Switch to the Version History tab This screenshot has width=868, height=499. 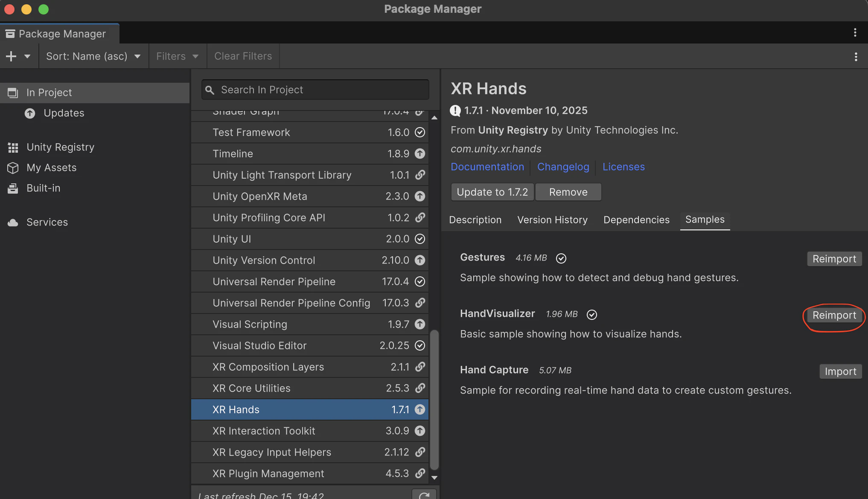point(552,220)
